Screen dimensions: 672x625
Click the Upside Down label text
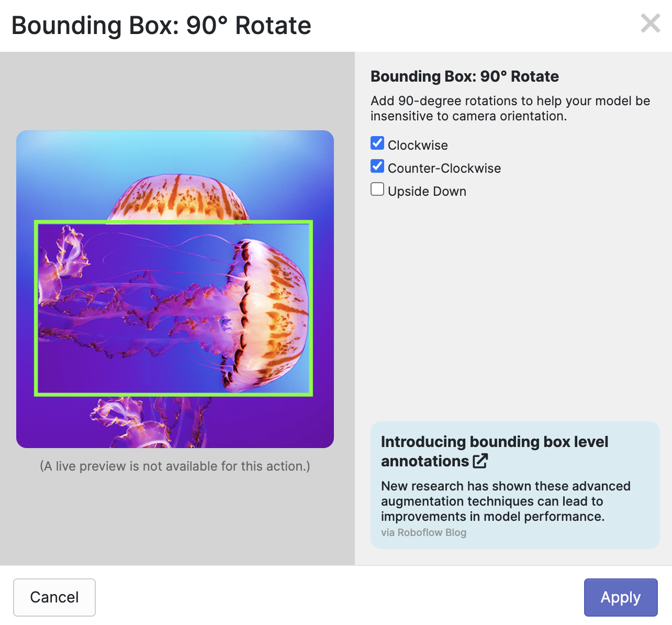(427, 192)
